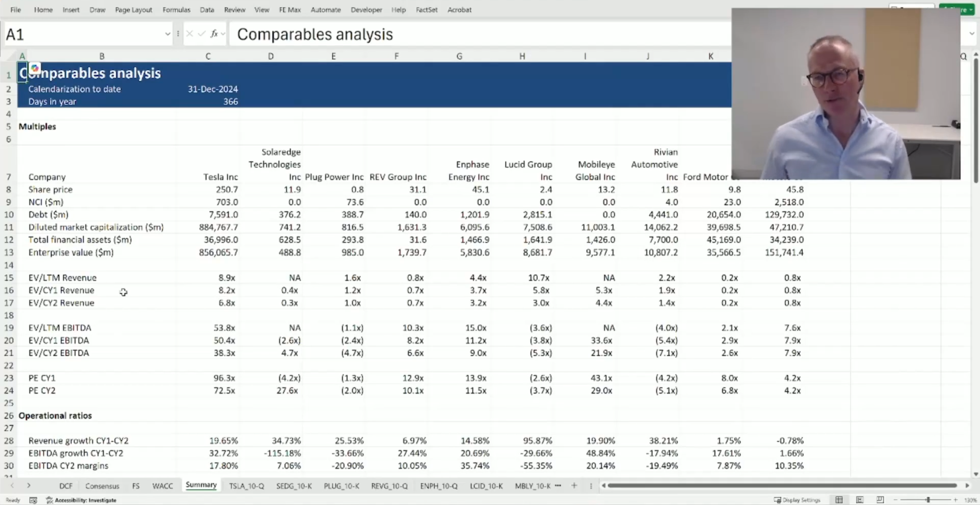This screenshot has height=505, width=980.
Task: Open the Insert Function (fx) dialog
Action: coord(214,33)
